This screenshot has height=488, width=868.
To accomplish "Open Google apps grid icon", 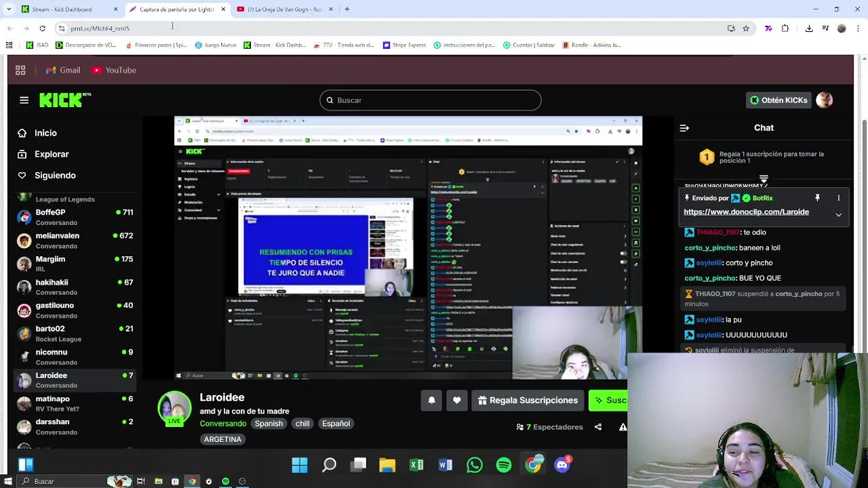I will tap(20, 70).
